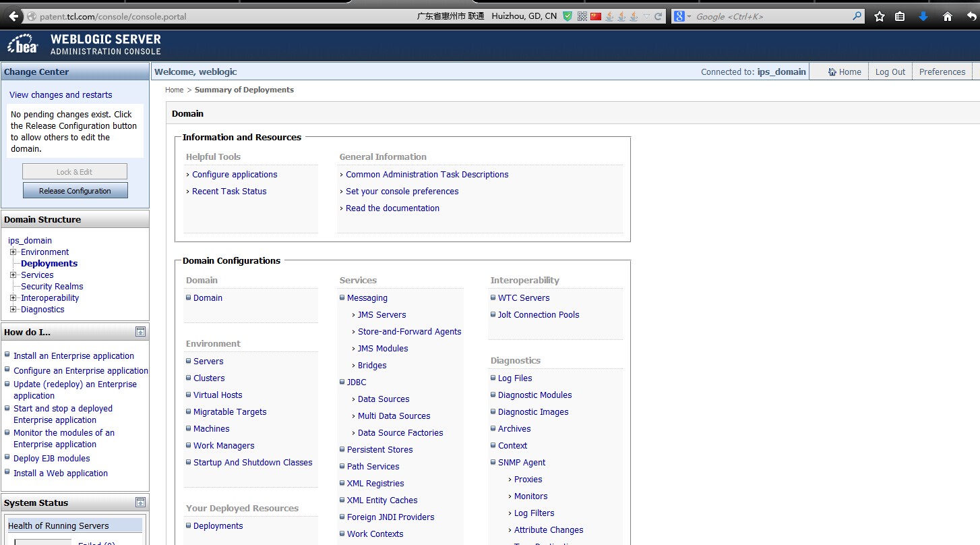This screenshot has width=980, height=545.
Task: Click the green security shield icon
Action: (x=568, y=16)
